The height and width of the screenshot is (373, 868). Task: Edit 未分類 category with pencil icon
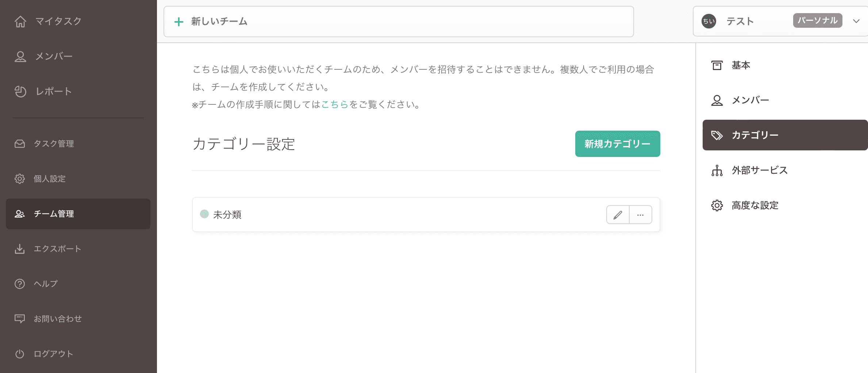[x=618, y=215]
